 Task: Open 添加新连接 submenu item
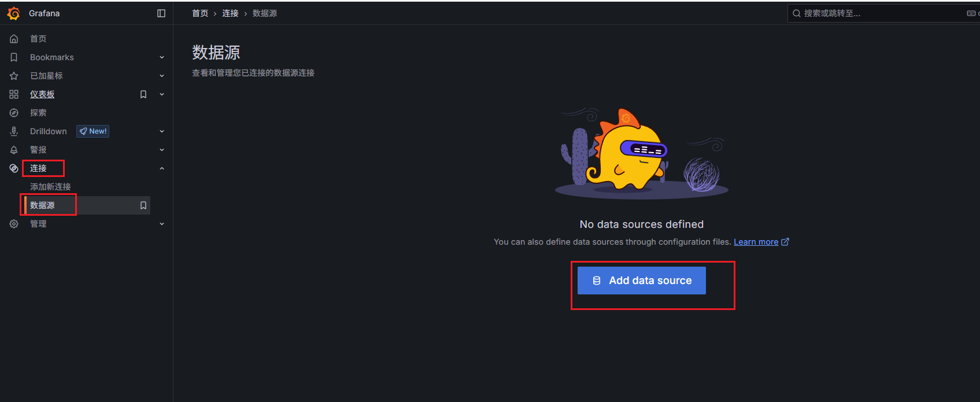(x=50, y=187)
